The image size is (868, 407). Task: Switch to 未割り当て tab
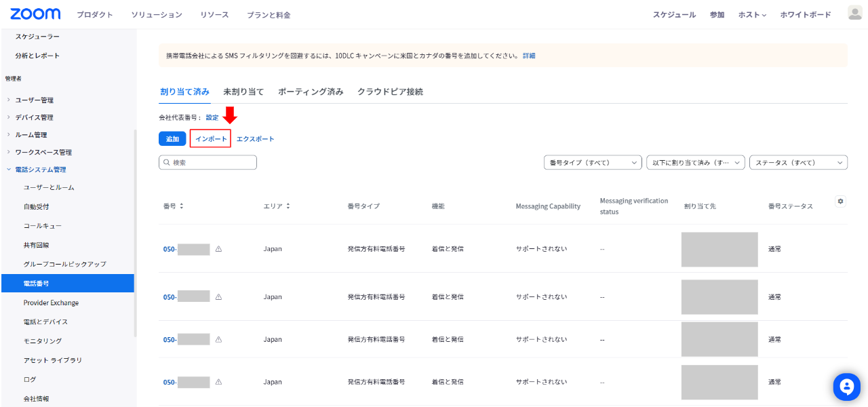tap(243, 92)
